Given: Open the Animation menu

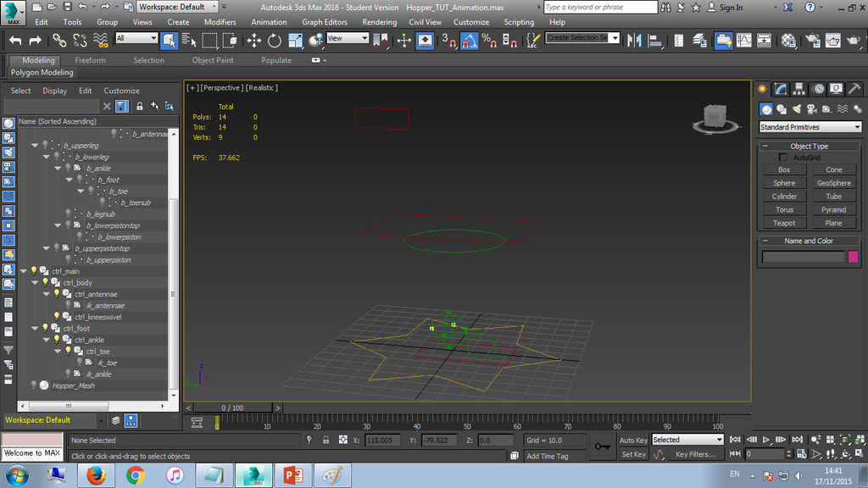Looking at the screenshot, I should coord(269,22).
